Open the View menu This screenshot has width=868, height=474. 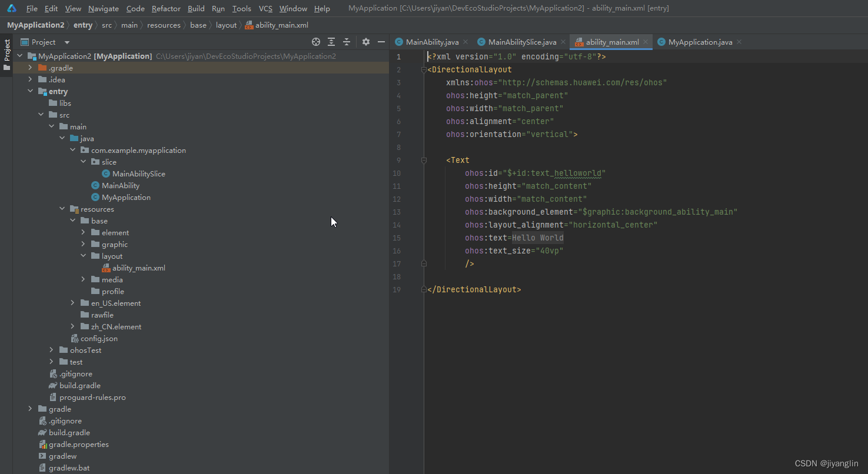pos(73,8)
